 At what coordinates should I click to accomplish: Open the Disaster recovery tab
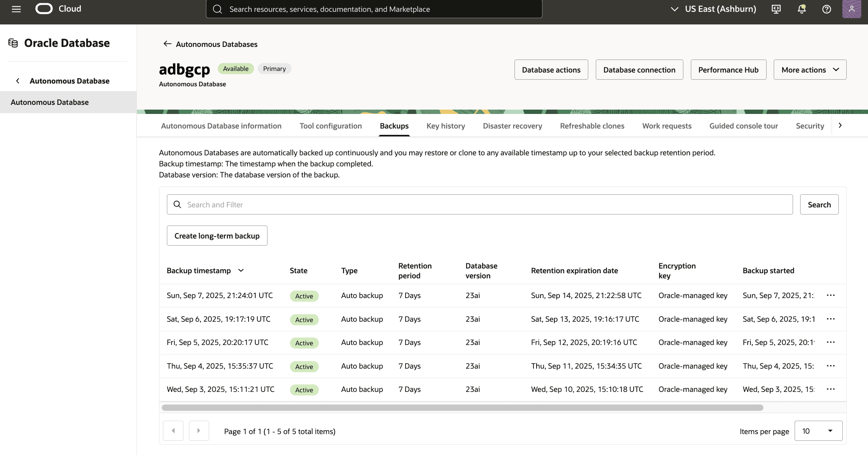(x=512, y=126)
